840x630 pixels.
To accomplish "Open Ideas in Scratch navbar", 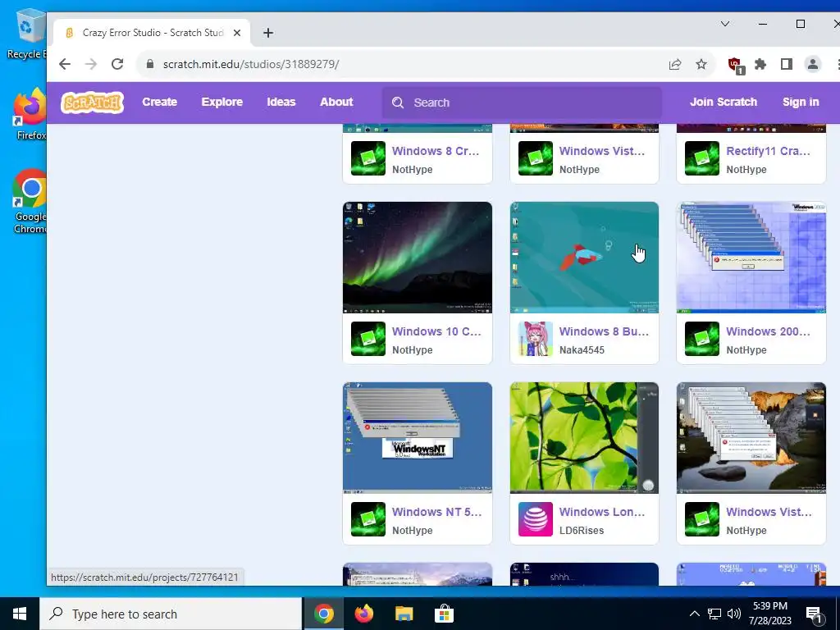I will (281, 102).
